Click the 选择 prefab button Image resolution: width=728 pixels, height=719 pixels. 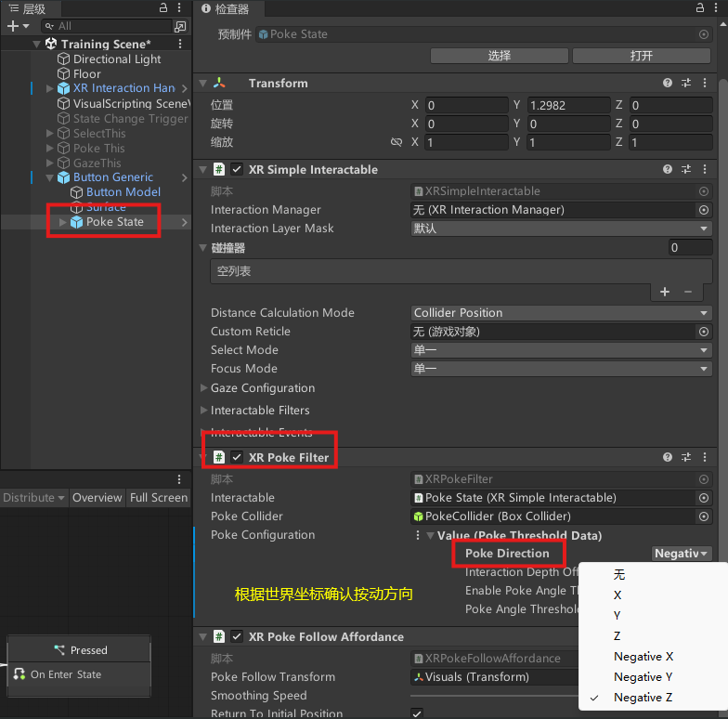pos(499,56)
